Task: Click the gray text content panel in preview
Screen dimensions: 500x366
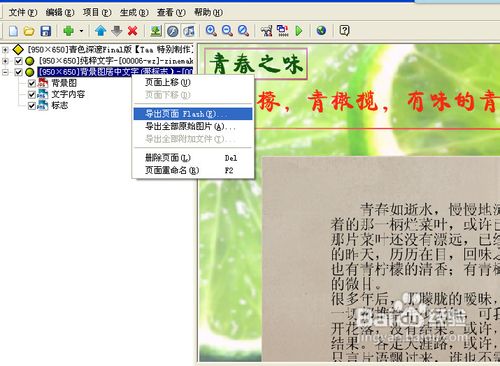Action: (381, 259)
